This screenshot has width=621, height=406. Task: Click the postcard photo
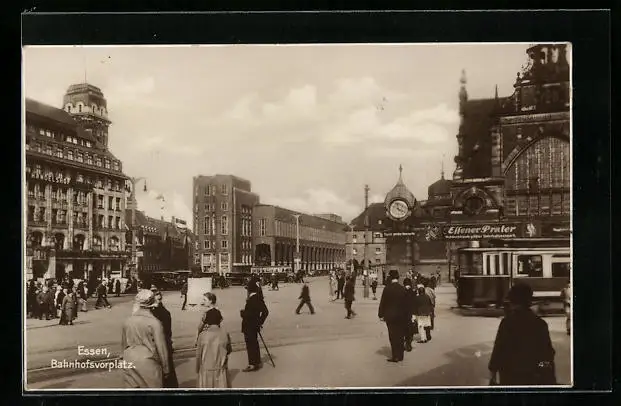tap(297, 215)
